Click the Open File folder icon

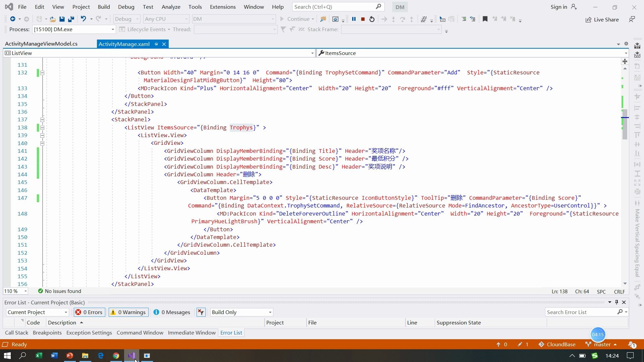53,19
